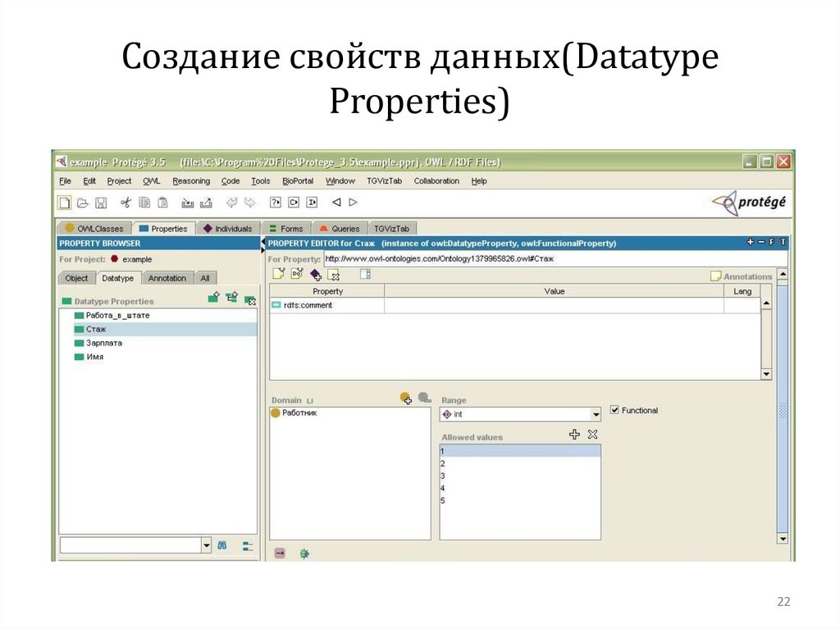Image resolution: width=840 pixels, height=629 pixels.
Task: Click the Back navigation triangle
Action: (x=336, y=203)
